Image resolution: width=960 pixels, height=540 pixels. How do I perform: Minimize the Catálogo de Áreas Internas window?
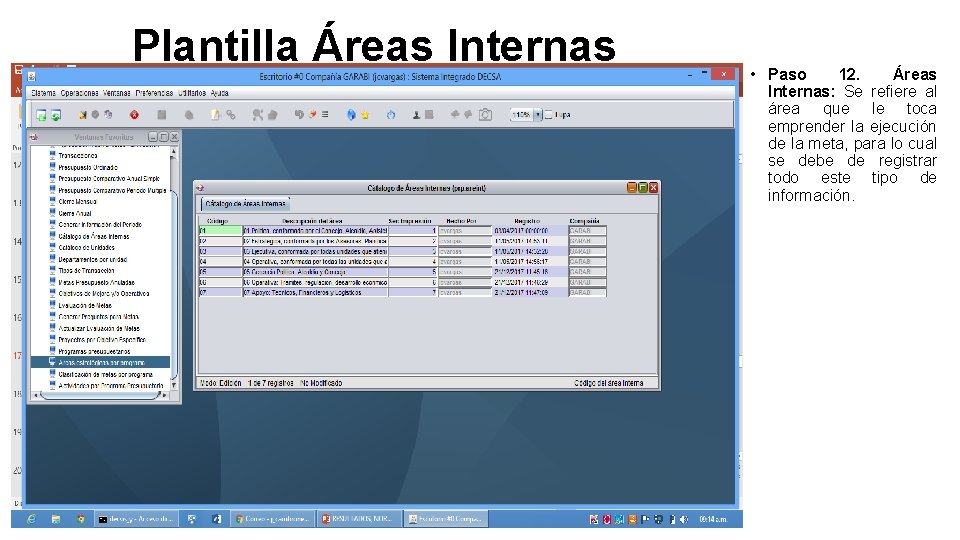632,188
